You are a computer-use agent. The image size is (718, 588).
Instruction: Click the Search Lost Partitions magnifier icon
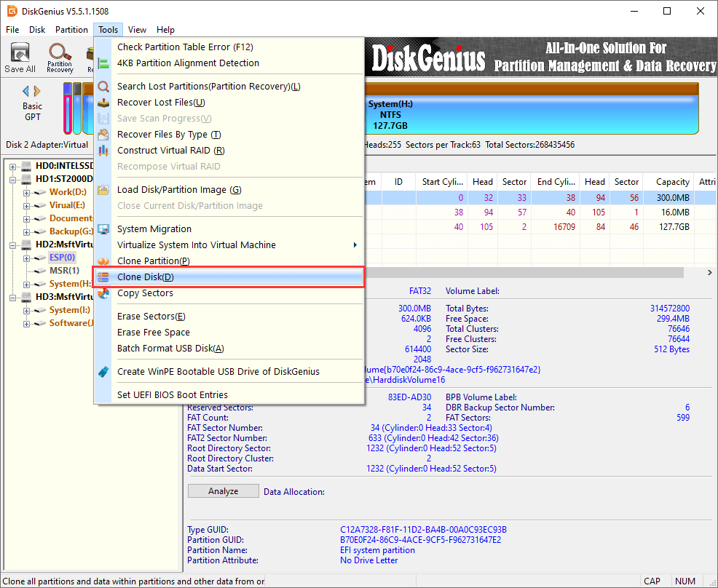pyautogui.click(x=103, y=87)
